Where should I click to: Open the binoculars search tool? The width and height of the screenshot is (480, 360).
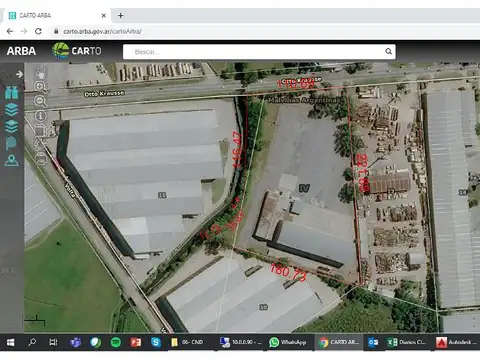click(12, 93)
